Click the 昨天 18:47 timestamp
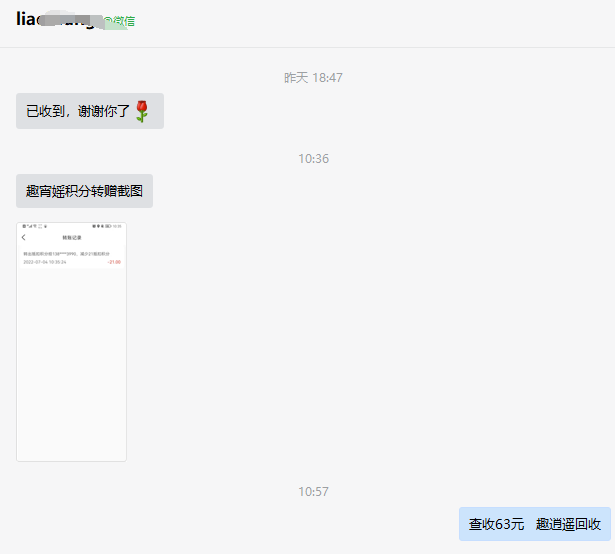The height and width of the screenshot is (554, 615). pos(313,77)
